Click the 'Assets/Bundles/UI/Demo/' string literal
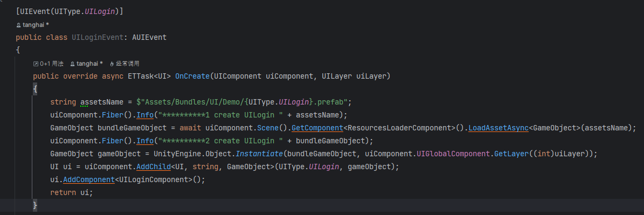 [194, 102]
